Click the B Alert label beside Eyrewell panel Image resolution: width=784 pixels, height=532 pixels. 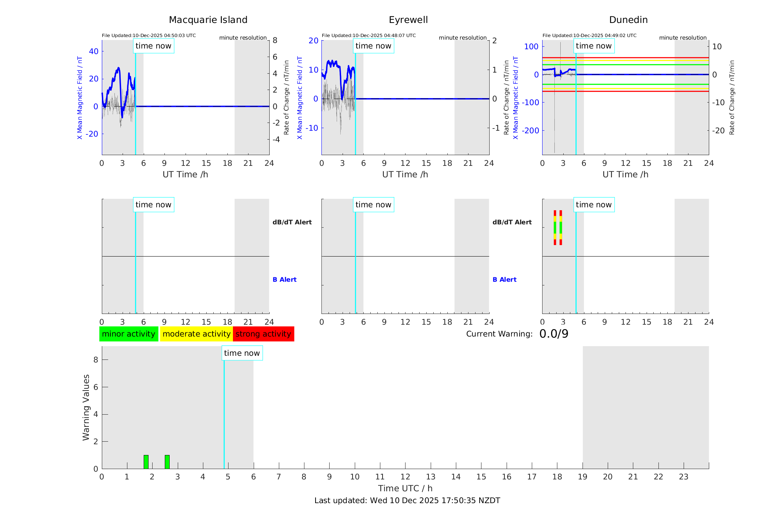tap(504, 280)
